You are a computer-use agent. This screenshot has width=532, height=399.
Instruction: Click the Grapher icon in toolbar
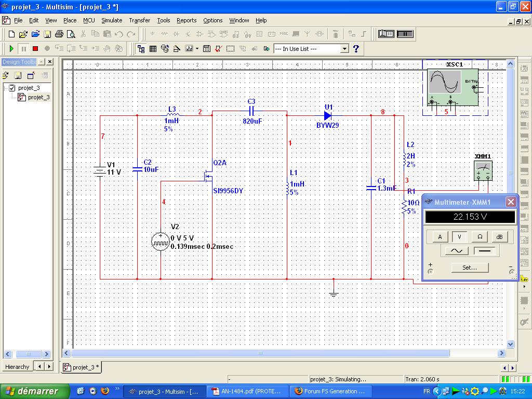pyautogui.click(x=189, y=48)
